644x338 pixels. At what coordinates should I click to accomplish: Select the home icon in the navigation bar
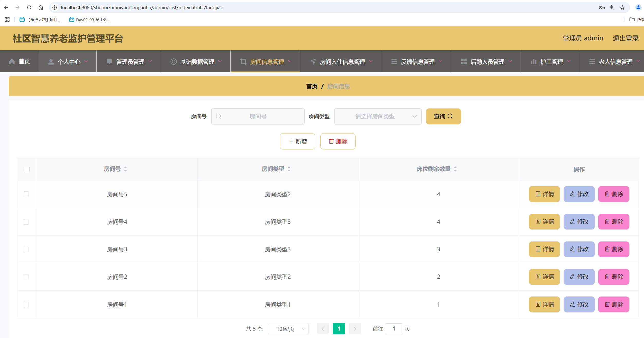coord(11,61)
